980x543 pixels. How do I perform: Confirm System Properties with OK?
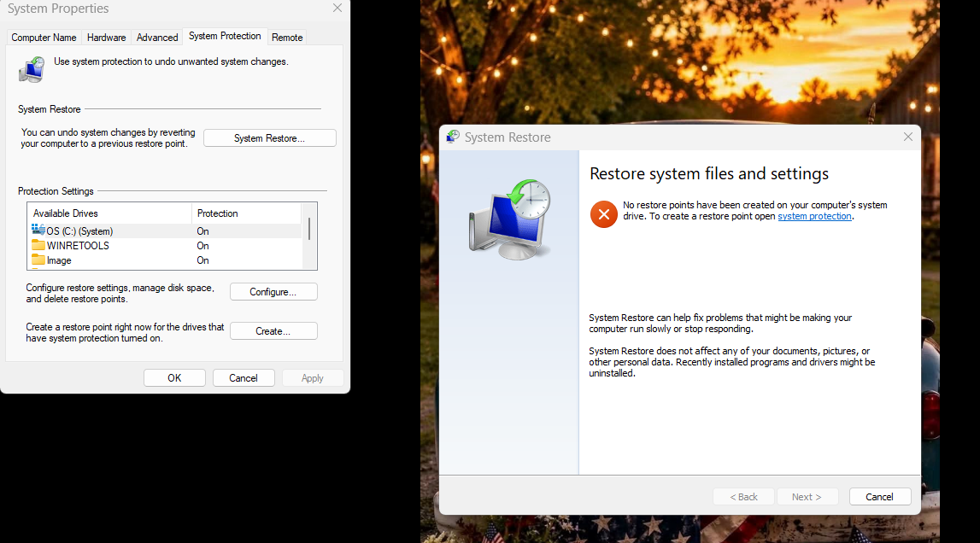[174, 378]
